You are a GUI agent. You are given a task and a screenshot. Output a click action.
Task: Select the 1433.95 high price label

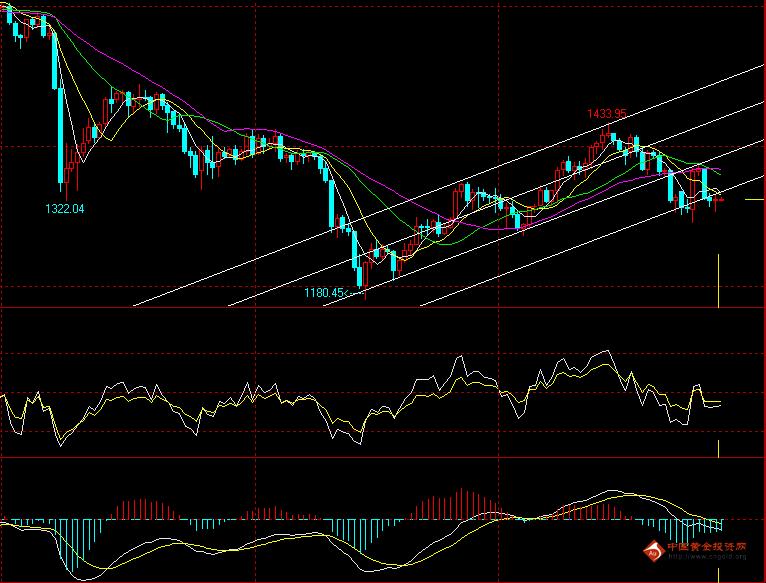pos(607,114)
